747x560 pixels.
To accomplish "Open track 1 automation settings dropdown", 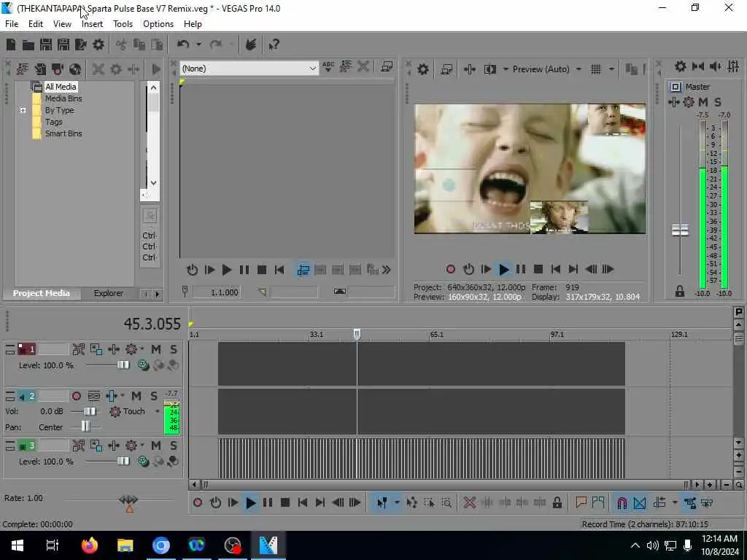I will click(x=142, y=349).
